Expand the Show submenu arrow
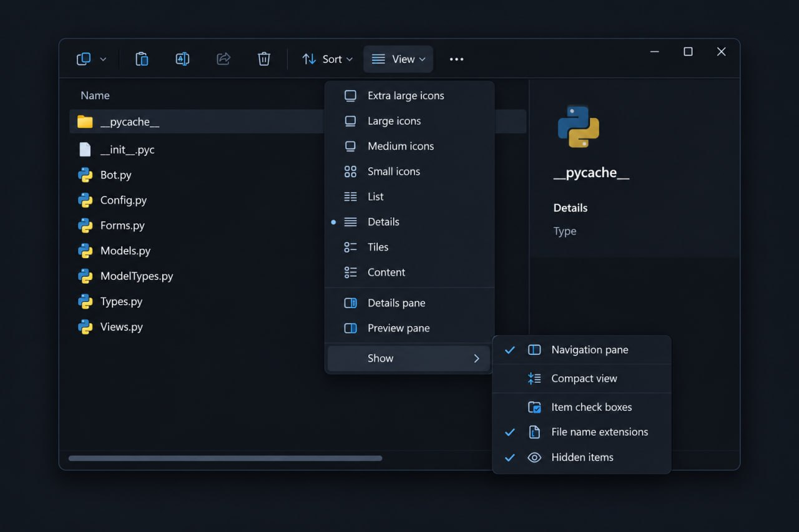The height and width of the screenshot is (532, 799). pyautogui.click(x=476, y=359)
